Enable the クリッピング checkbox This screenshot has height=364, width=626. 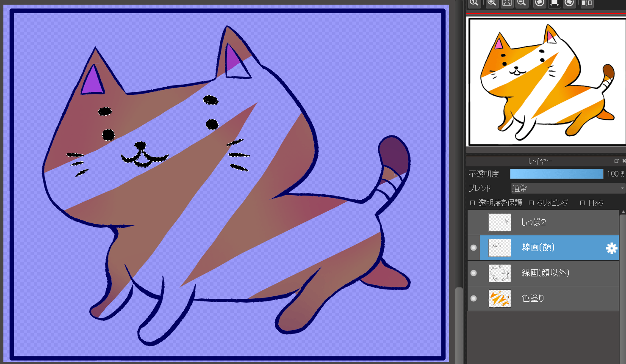pyautogui.click(x=532, y=203)
